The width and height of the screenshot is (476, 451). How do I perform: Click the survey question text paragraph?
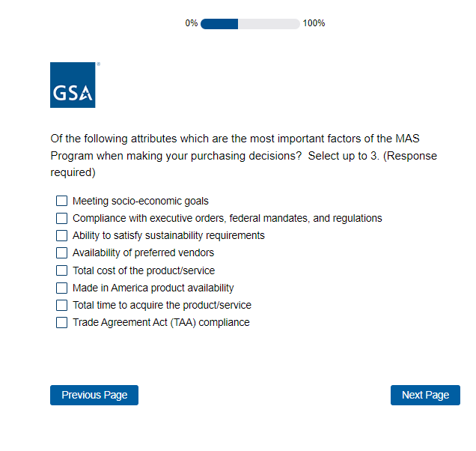pos(243,155)
